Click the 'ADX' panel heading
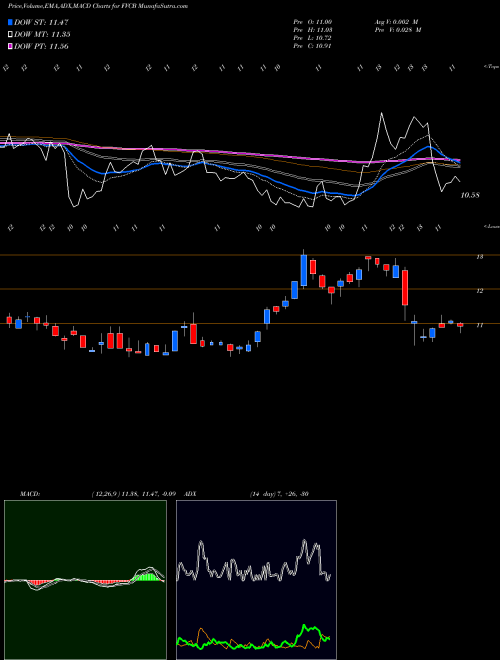Image resolution: width=500 pixels, height=660 pixels. click(x=191, y=494)
